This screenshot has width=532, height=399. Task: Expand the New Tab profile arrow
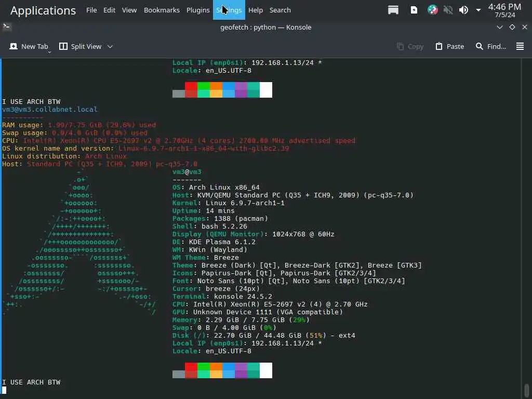[49, 52]
